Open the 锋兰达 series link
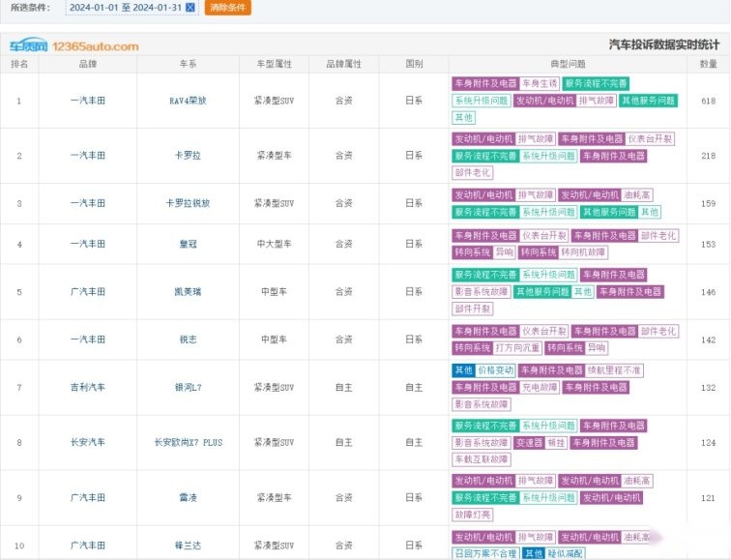The width and height of the screenshot is (731, 560). pos(188,545)
